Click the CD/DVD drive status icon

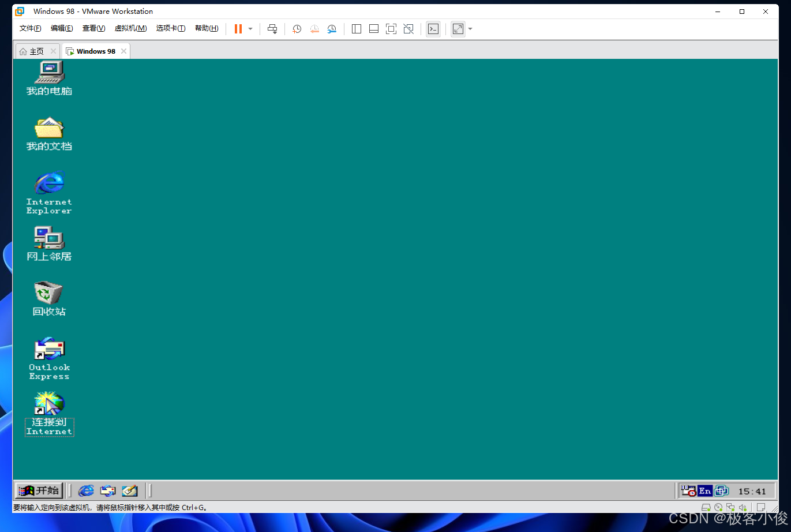[x=718, y=508]
